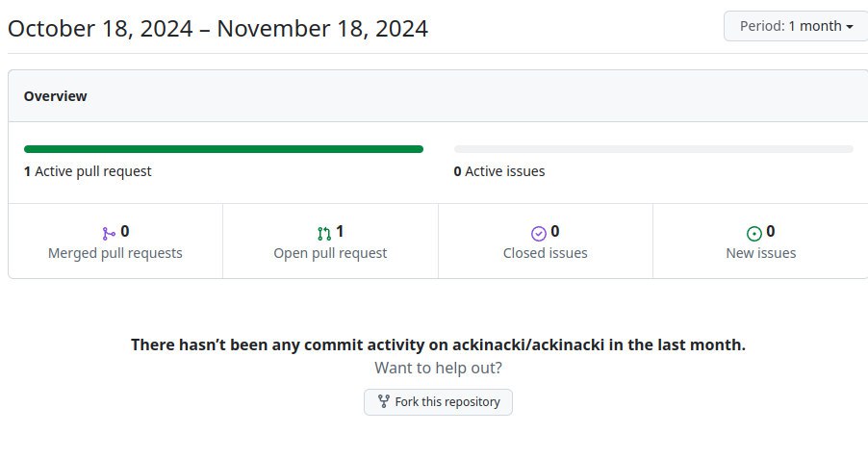
Task: Select the Closed issues label
Action: tap(546, 253)
